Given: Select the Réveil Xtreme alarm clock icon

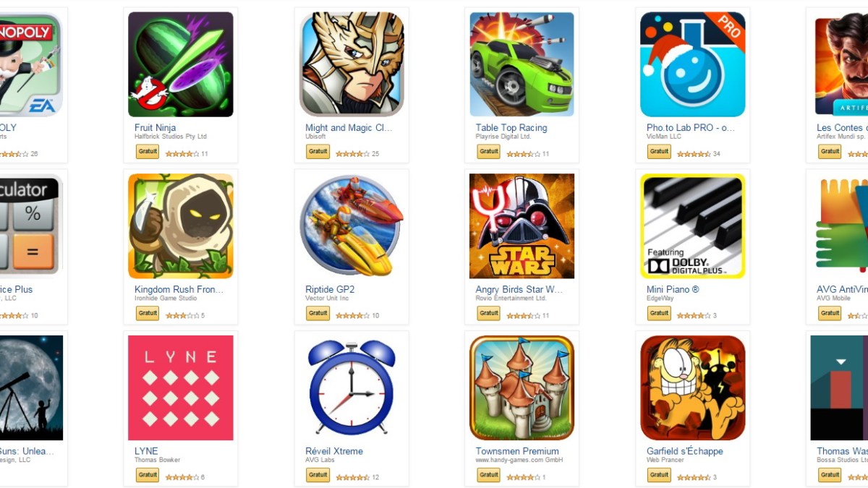Looking at the screenshot, I should point(352,388).
